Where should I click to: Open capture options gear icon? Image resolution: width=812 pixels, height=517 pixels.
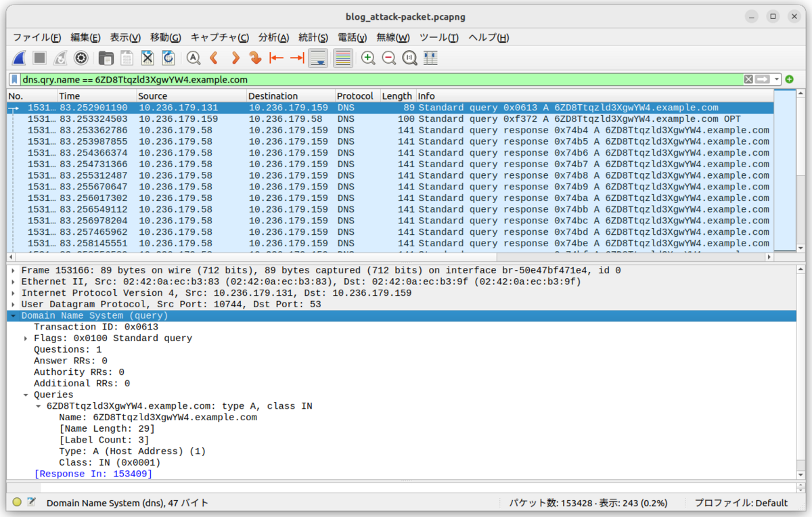point(81,58)
